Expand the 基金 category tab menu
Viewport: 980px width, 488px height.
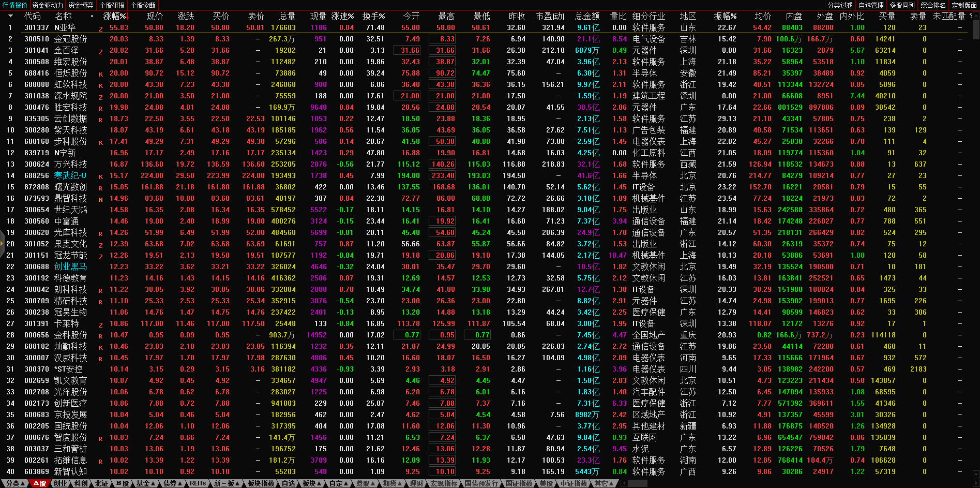[x=145, y=483]
